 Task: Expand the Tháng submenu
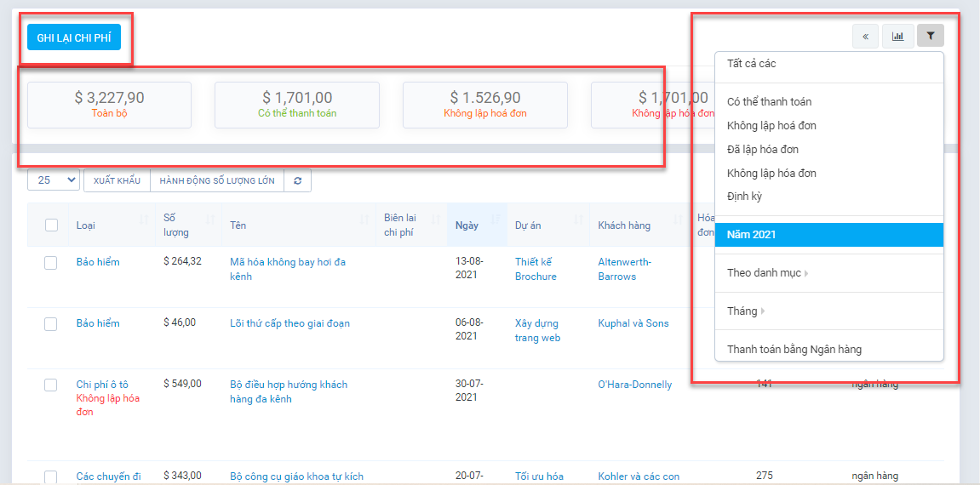coord(745,311)
